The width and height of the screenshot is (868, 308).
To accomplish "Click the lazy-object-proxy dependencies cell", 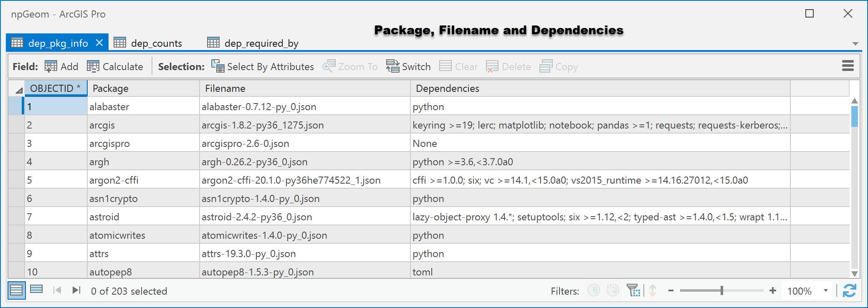I will [600, 217].
